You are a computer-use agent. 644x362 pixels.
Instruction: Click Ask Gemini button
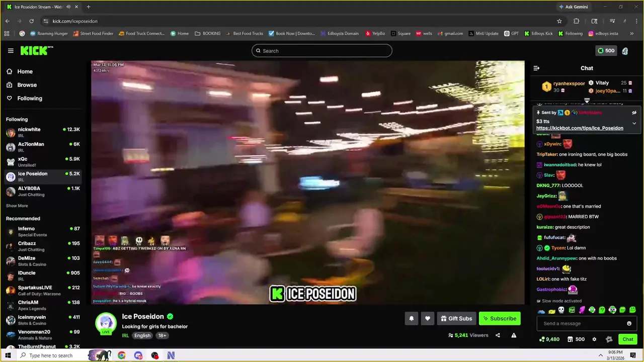(573, 7)
